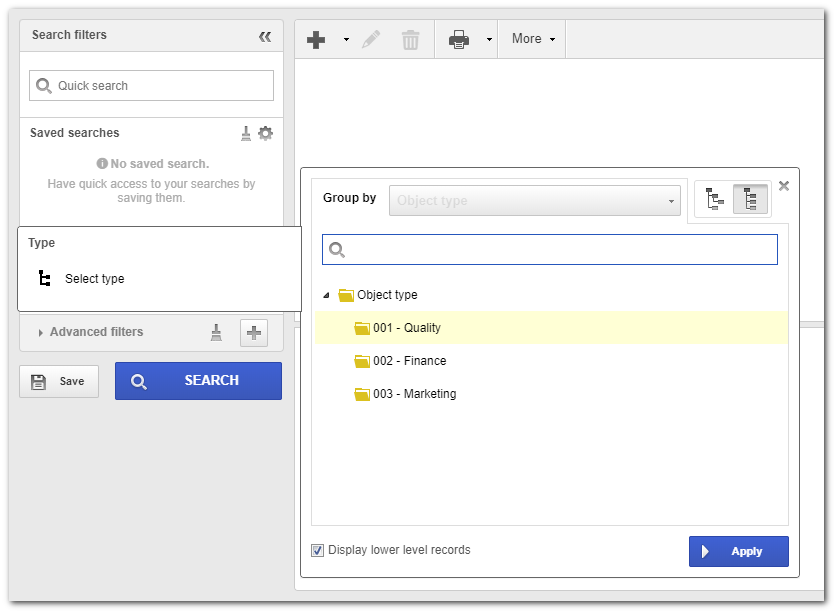
Task: Open the More menu
Action: click(532, 39)
